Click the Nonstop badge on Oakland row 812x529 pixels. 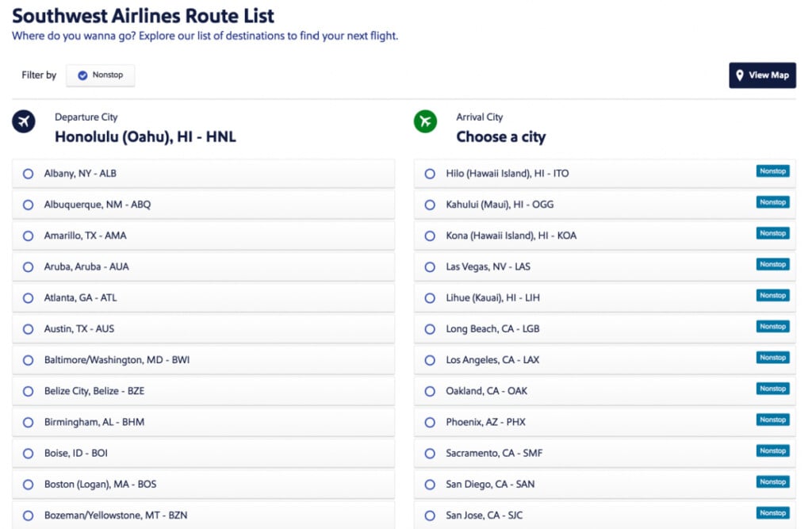[x=772, y=389]
